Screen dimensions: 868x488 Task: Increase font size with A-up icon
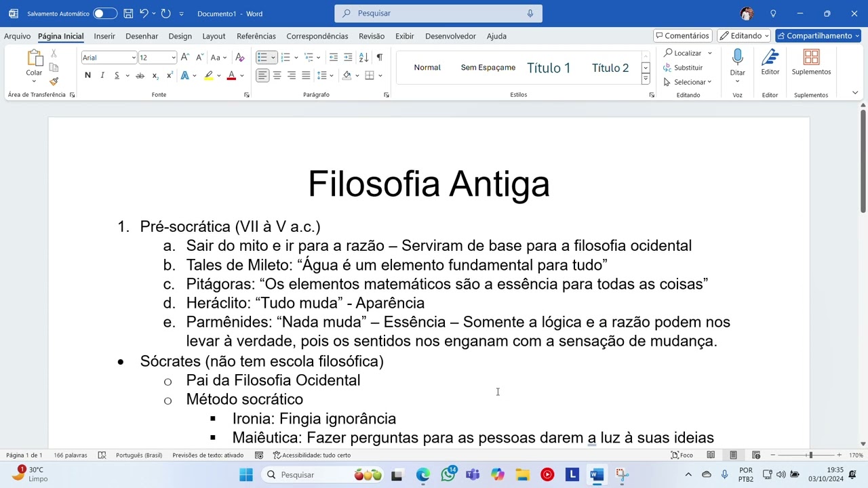point(185,58)
